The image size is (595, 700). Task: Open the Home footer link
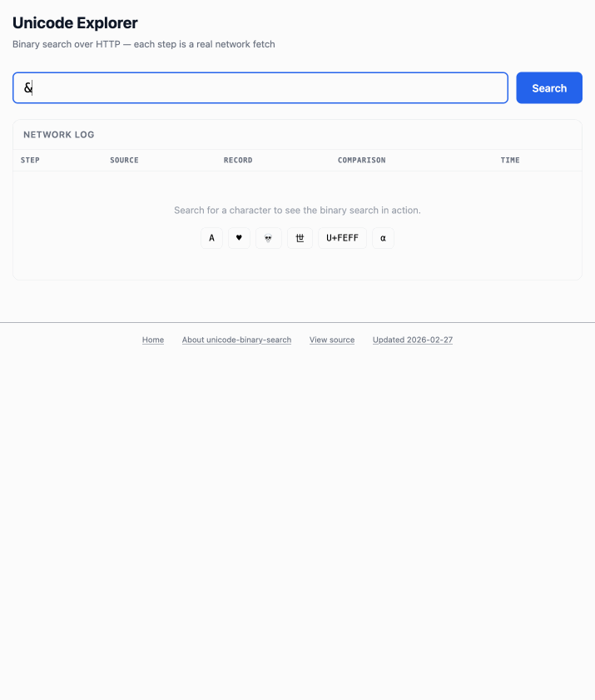point(153,340)
